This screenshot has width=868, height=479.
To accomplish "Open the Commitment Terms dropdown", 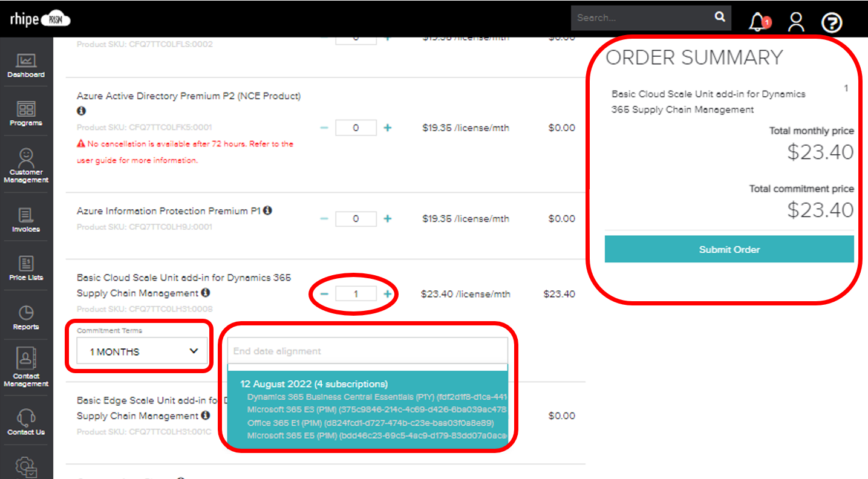I will click(142, 351).
